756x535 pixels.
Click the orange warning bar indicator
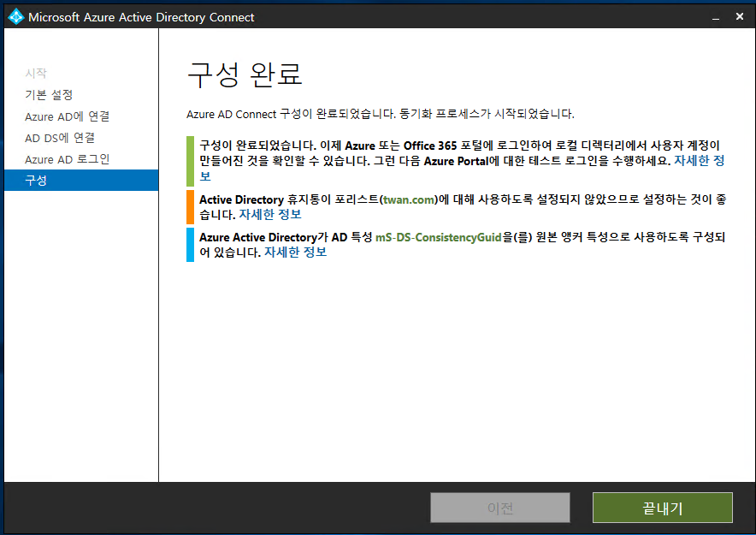pos(190,207)
